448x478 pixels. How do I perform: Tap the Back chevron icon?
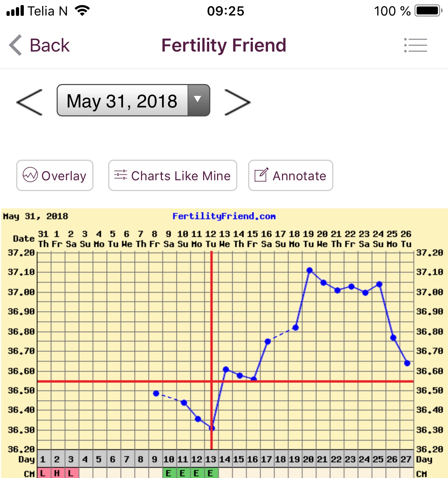click(x=16, y=45)
